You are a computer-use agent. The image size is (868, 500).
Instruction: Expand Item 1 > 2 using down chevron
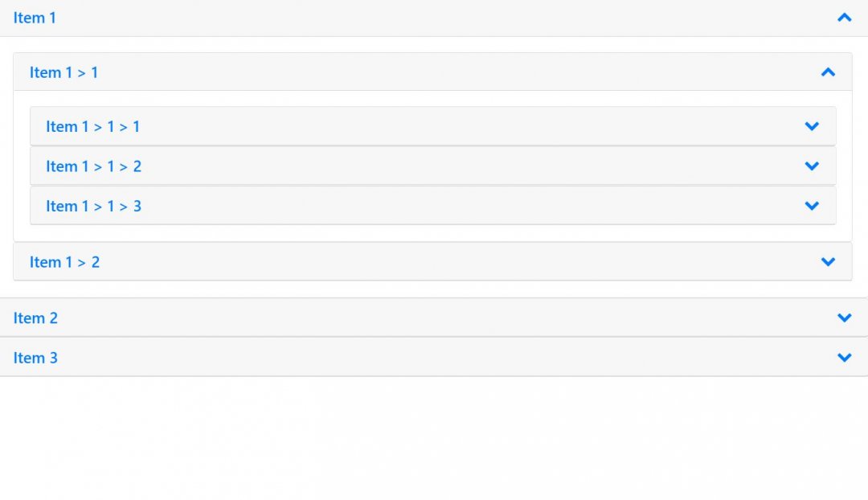pyautogui.click(x=828, y=261)
